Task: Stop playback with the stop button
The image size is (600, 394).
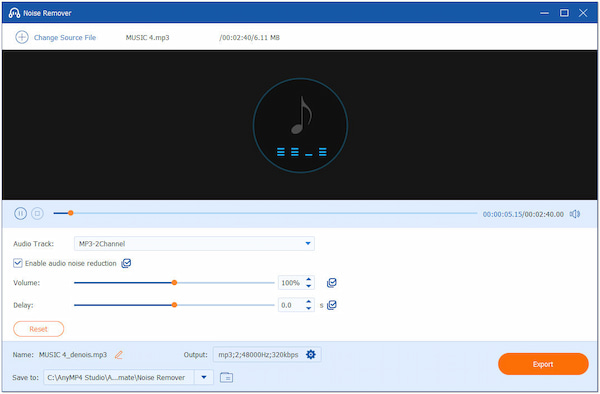Action: (37, 213)
